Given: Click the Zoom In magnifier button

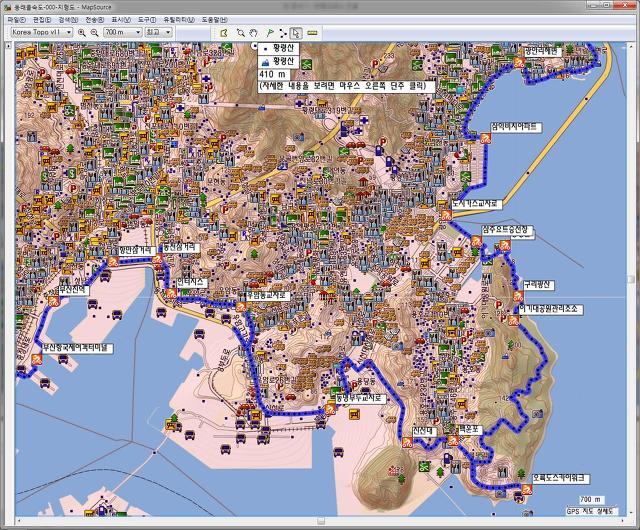Looking at the screenshot, I should [82, 33].
